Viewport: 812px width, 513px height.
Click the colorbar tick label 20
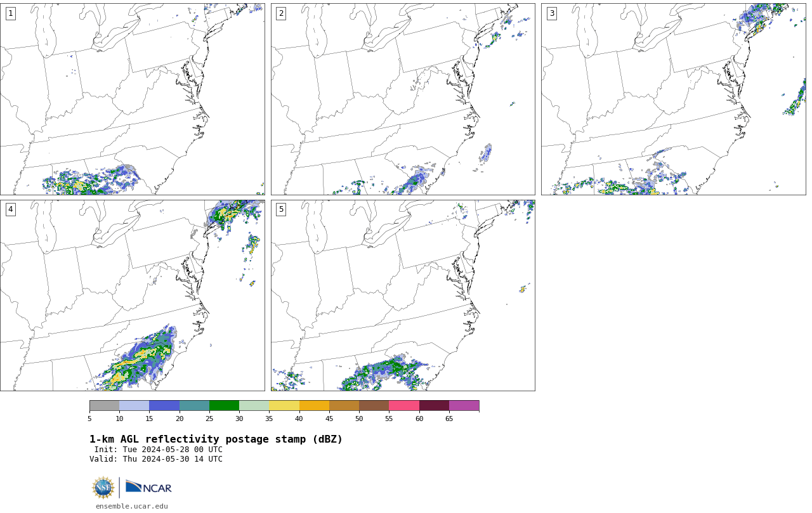coord(180,419)
